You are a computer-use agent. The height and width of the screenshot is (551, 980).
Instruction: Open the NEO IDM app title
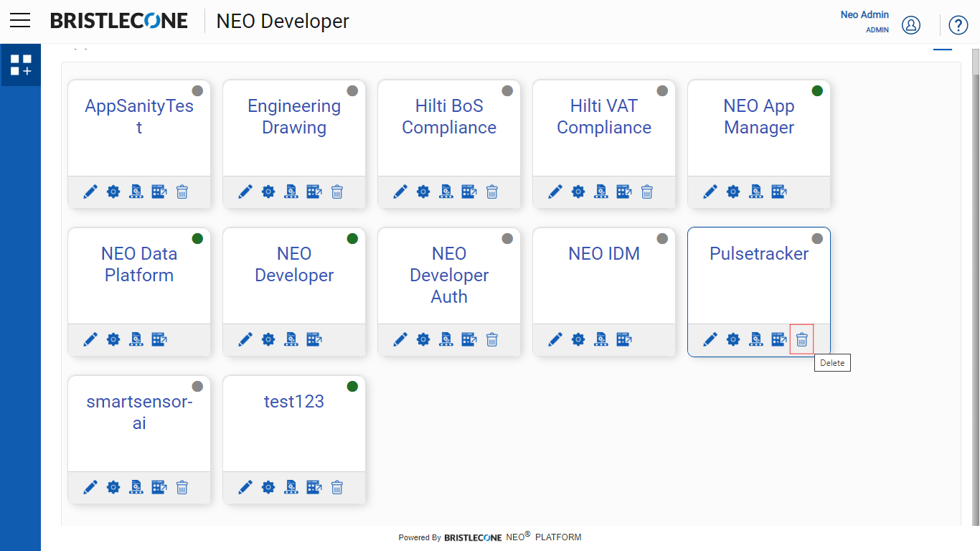point(604,253)
